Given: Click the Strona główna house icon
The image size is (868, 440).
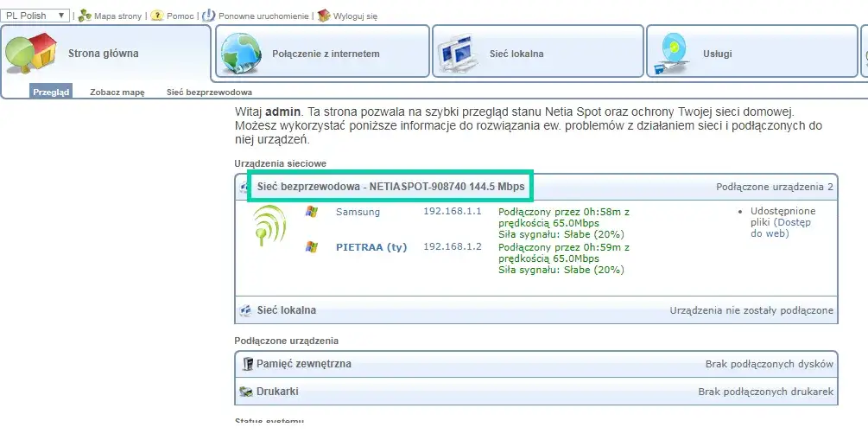Looking at the screenshot, I should pyautogui.click(x=31, y=53).
